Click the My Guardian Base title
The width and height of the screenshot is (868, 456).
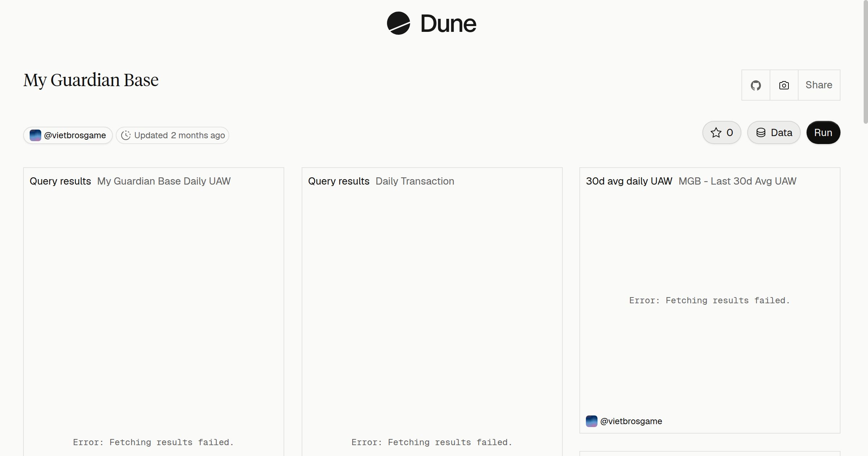click(x=91, y=80)
